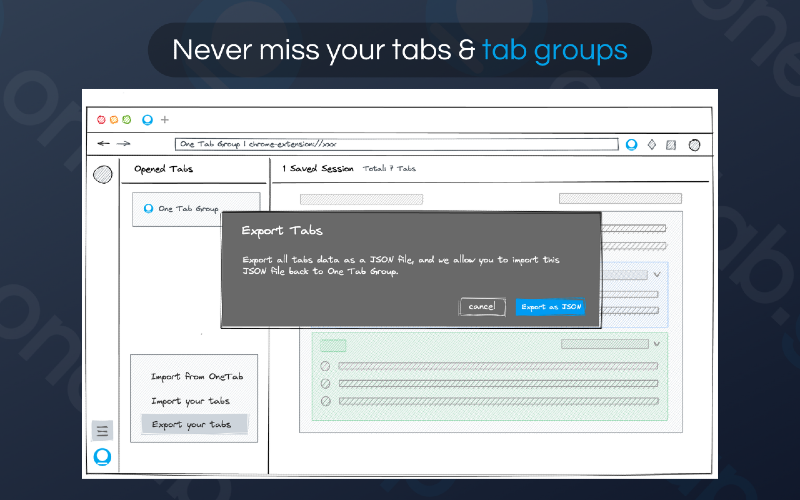The height and width of the screenshot is (500, 800).
Task: Select second tab icon in green group
Action: click(325, 384)
